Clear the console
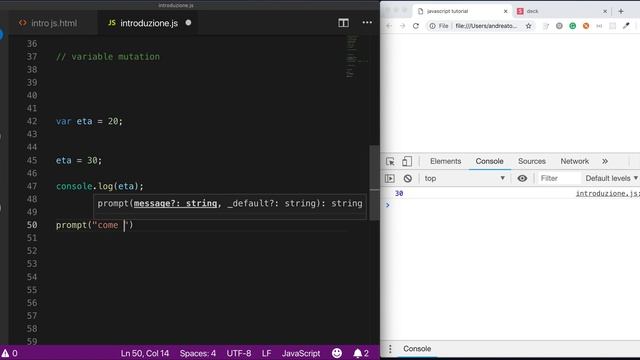The width and height of the screenshot is (640, 360). click(407, 178)
